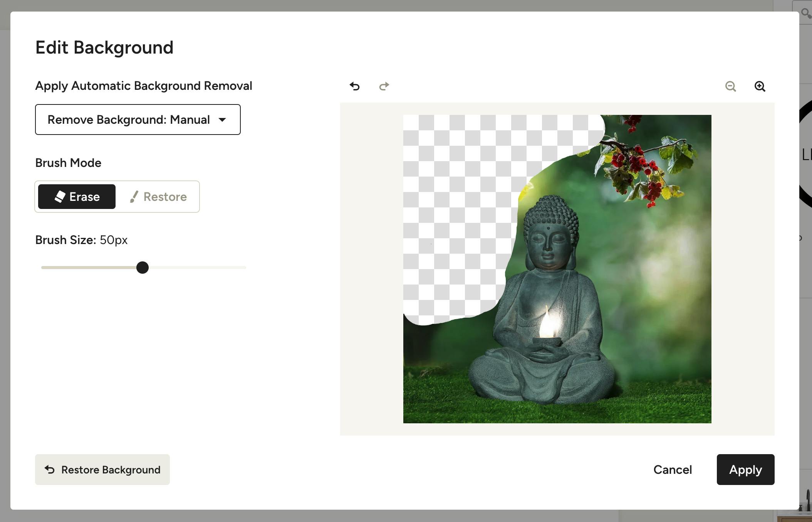
Task: Click the Restore Background button
Action: pos(102,470)
